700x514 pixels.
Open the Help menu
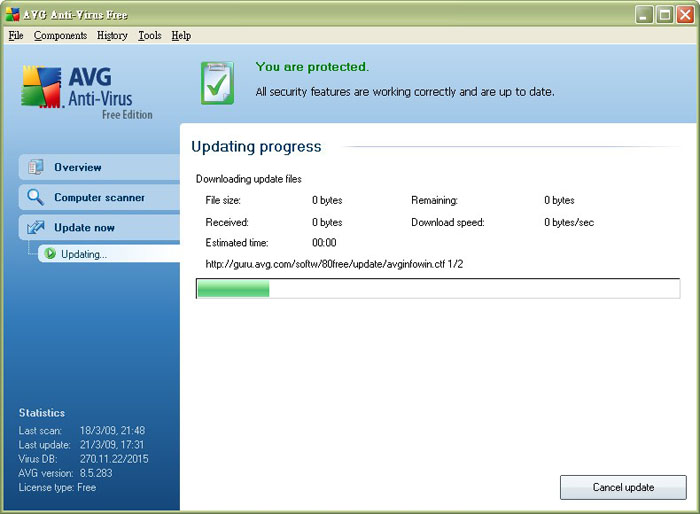[x=181, y=35]
